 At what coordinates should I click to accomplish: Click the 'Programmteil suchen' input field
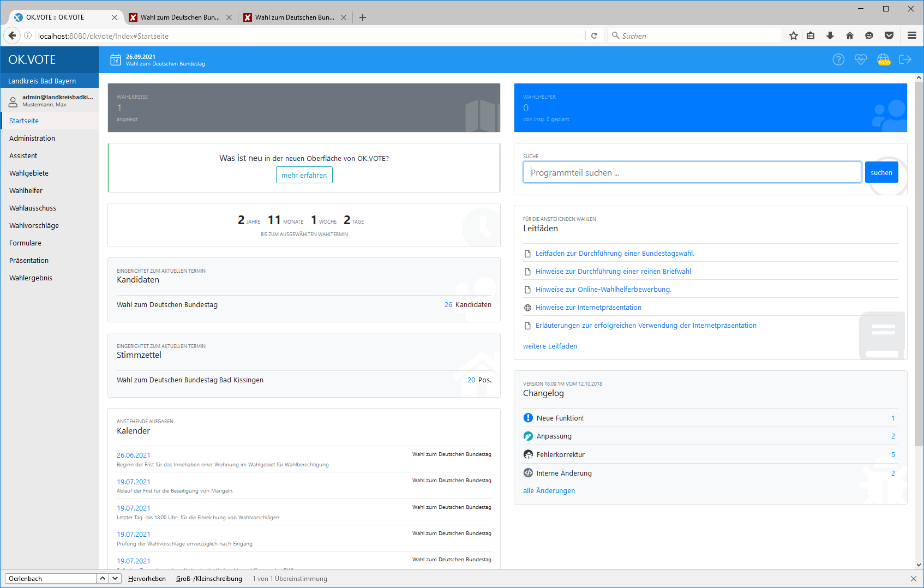692,172
